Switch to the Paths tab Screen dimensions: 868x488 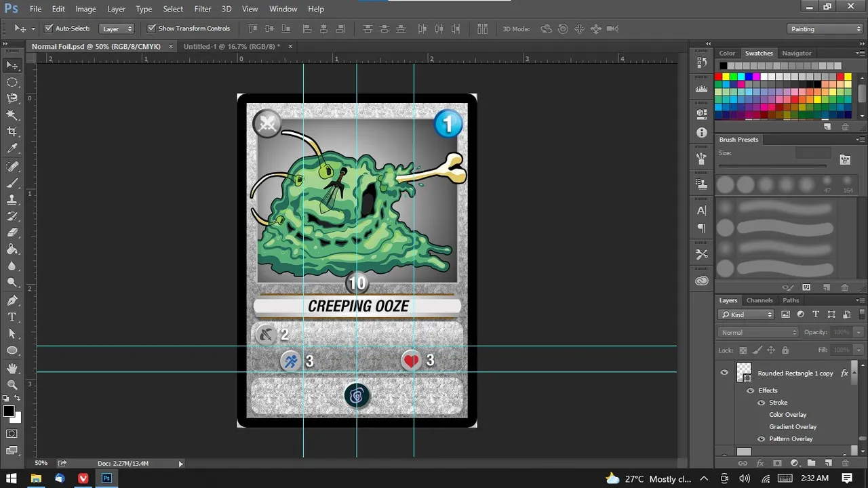click(791, 300)
